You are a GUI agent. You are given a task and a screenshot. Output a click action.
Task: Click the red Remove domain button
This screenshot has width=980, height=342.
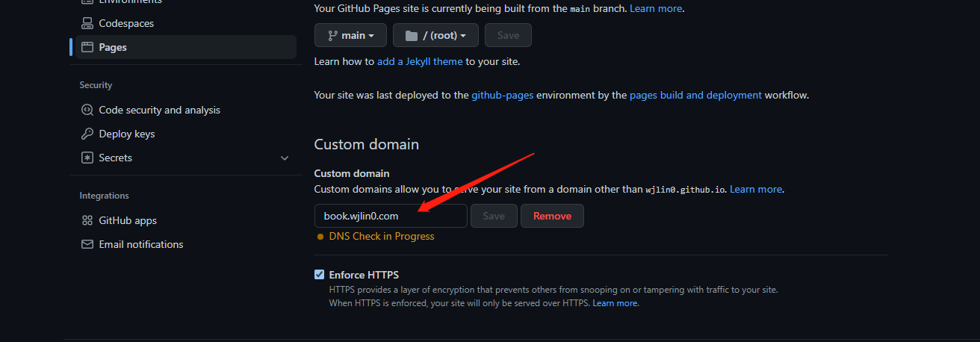point(552,216)
